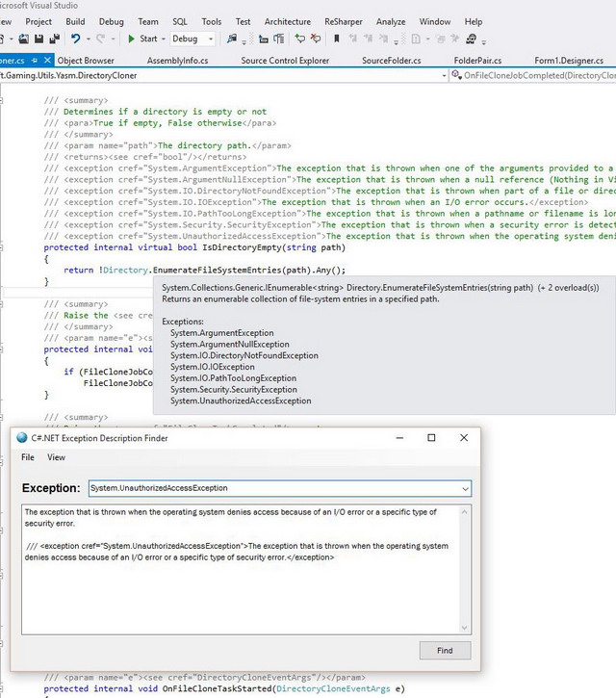This screenshot has width=616, height=698.
Task: Open the Undo history dropdown arrow
Action: click(x=89, y=39)
